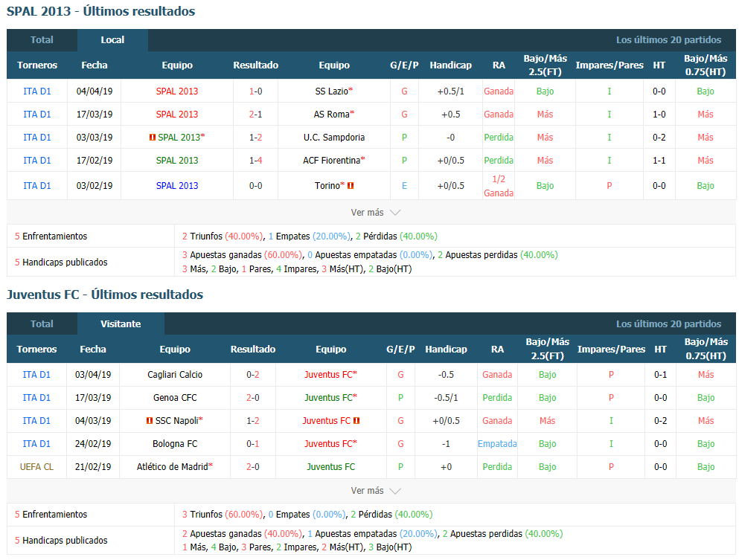739x560 pixels.
Task: Open the ITA D1 link in the 24/02/19 row
Action: [x=36, y=444]
